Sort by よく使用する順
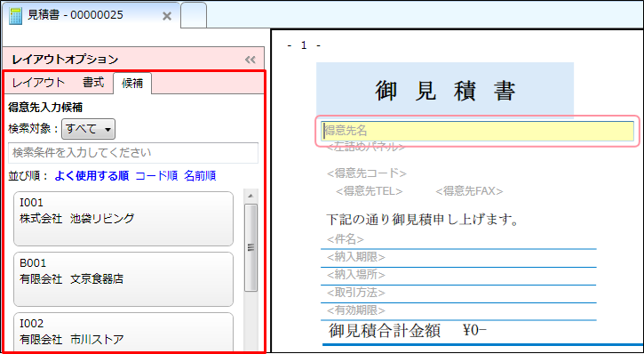 pos(92,176)
